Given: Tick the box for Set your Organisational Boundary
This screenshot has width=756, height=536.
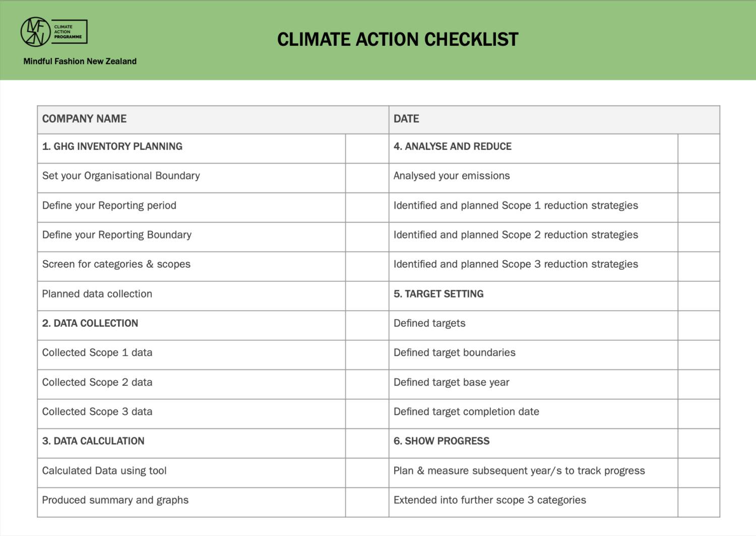Looking at the screenshot, I should pyautogui.click(x=367, y=178).
